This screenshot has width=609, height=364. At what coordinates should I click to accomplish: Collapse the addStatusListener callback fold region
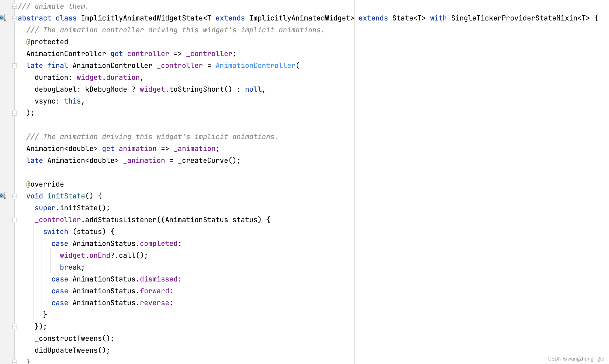click(x=14, y=220)
